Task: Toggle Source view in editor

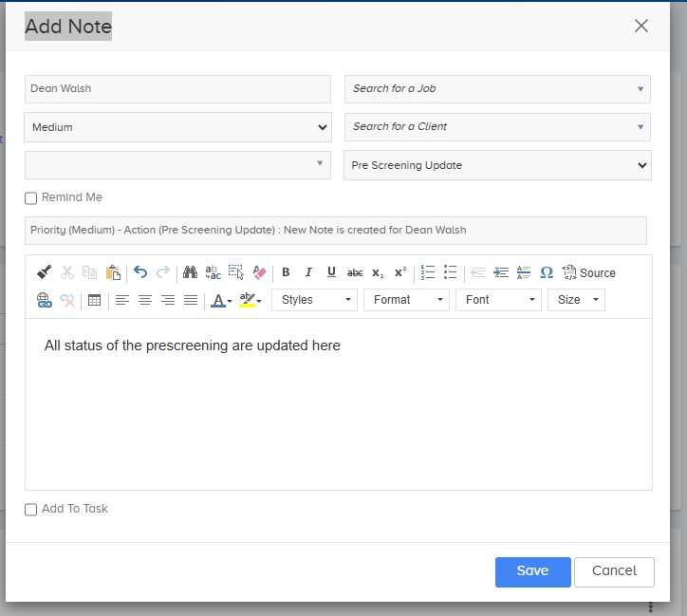Action: pos(588,272)
